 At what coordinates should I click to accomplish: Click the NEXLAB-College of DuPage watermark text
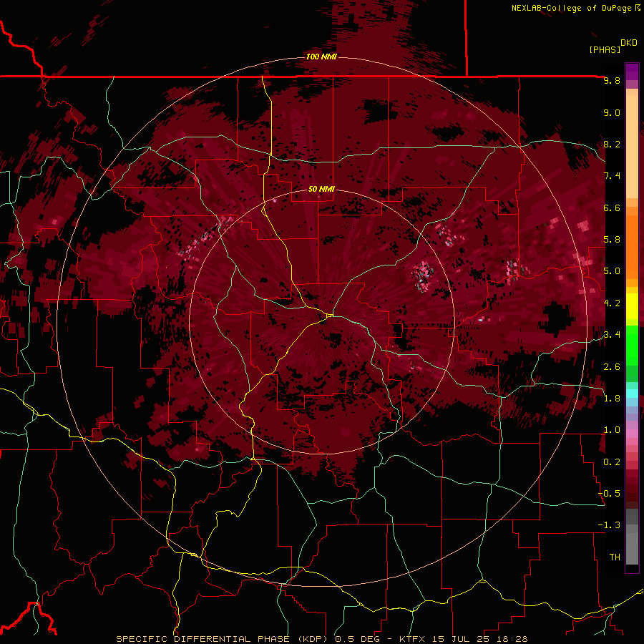click(571, 8)
